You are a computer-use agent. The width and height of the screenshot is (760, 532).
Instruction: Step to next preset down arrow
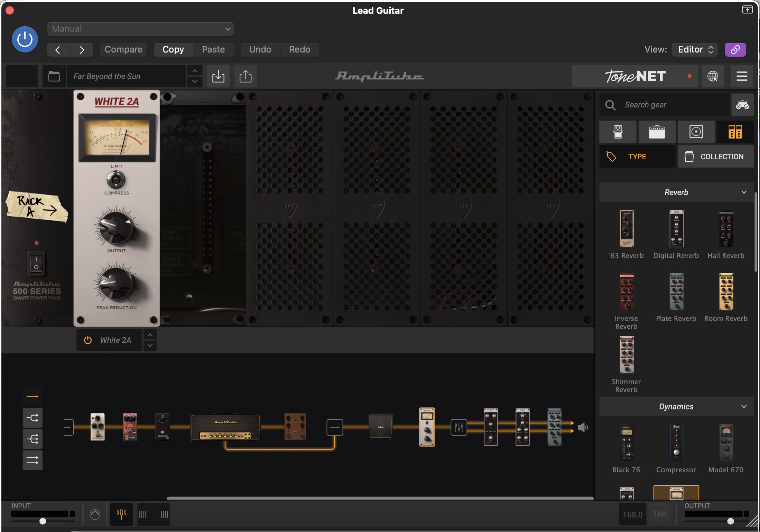195,82
